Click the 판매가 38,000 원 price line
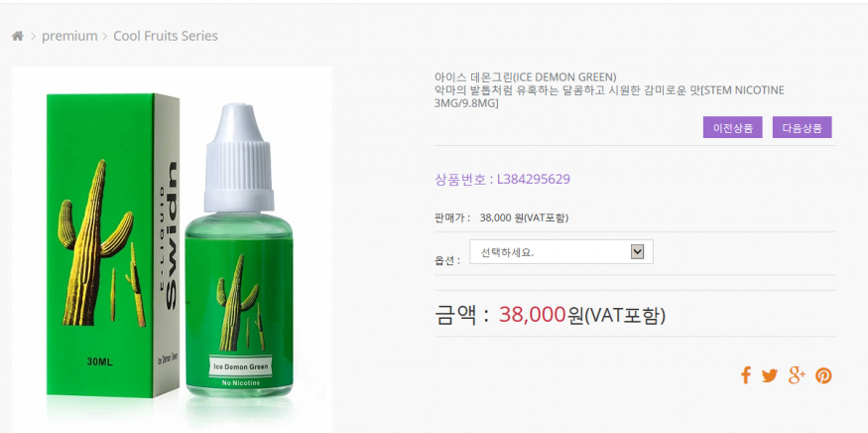 click(502, 217)
